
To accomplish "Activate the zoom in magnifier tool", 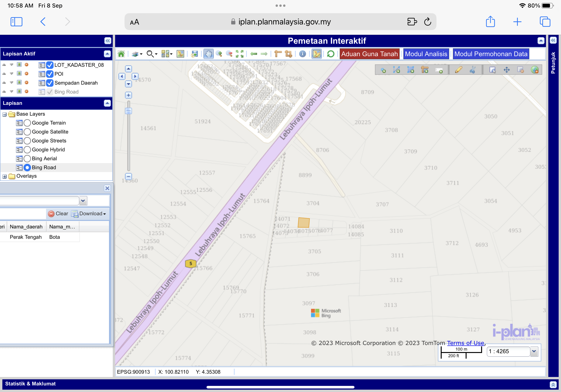I will click(219, 54).
